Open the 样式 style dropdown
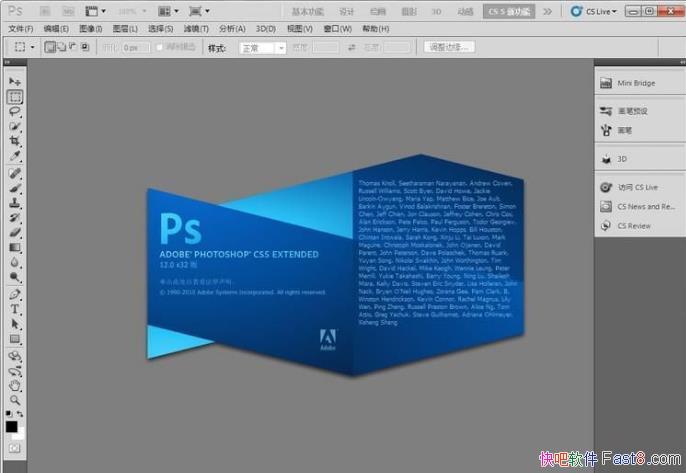Screen dimensions: 686x473 (262, 48)
